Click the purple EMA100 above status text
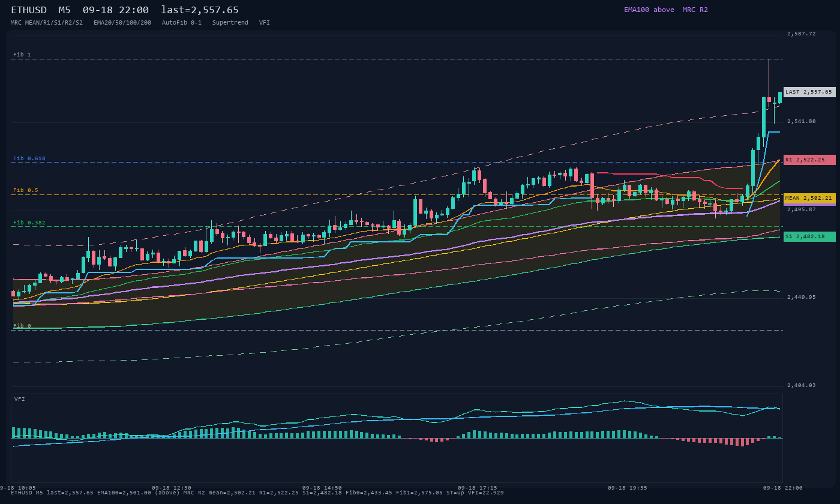The width and height of the screenshot is (840, 504). point(649,10)
